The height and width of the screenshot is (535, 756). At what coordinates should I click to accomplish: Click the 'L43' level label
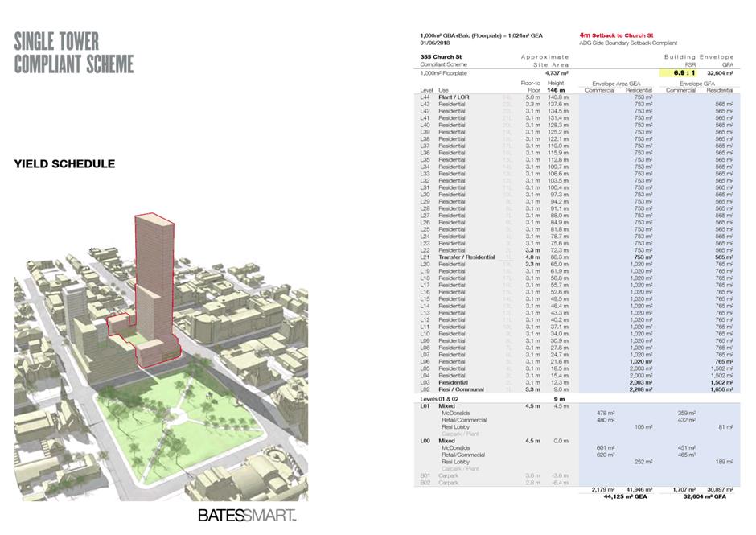425,105
